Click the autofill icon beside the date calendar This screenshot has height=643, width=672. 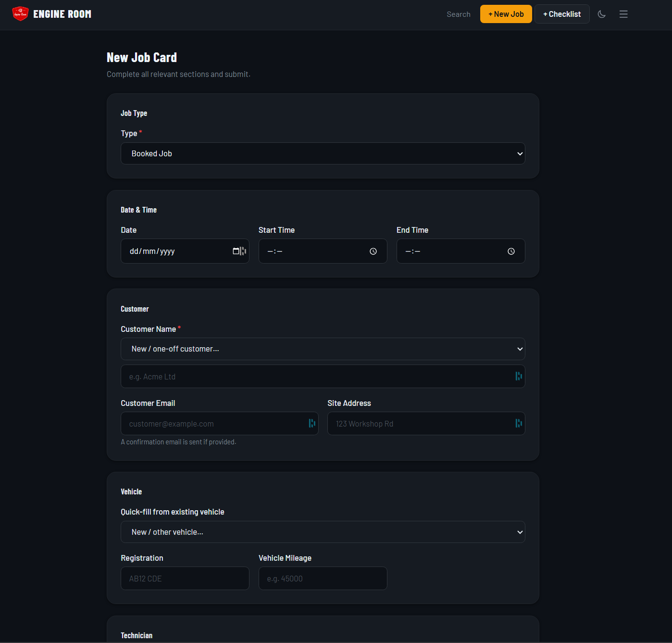(243, 251)
